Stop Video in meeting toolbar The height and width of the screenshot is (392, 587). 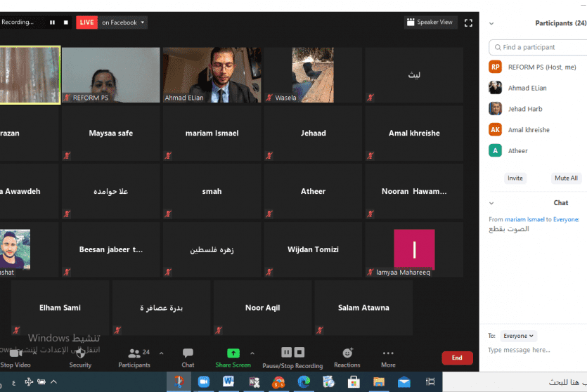click(x=15, y=358)
